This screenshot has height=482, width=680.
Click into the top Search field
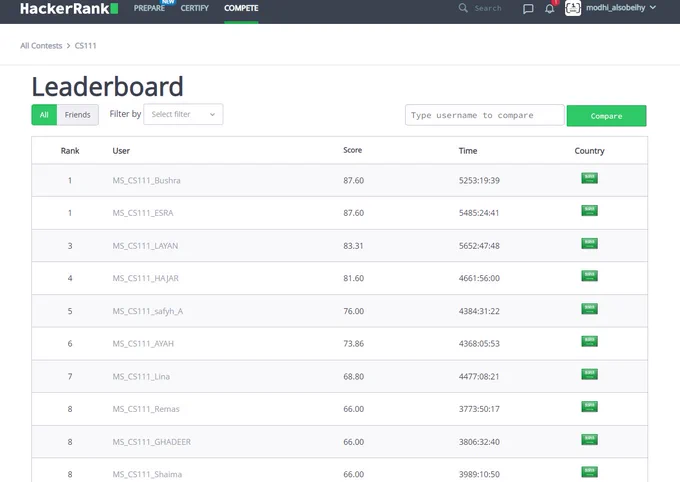pyautogui.click(x=488, y=8)
